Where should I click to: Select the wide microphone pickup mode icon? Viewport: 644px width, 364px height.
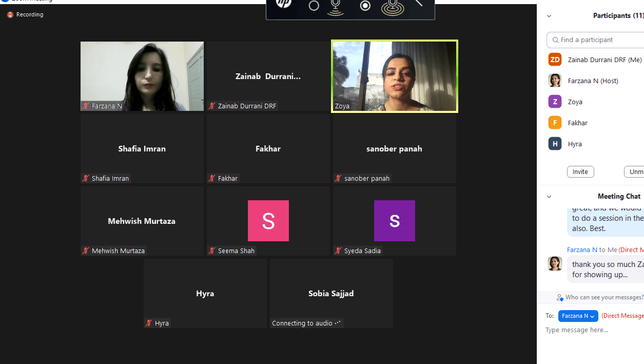(392, 7)
